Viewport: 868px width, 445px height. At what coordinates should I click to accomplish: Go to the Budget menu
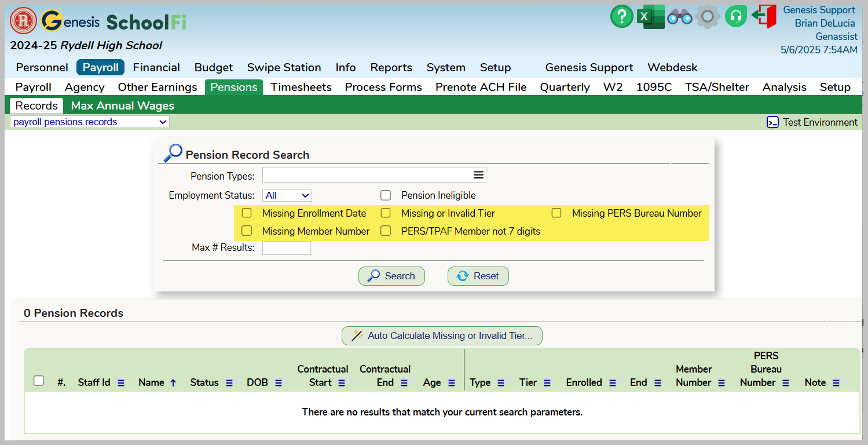click(x=214, y=67)
